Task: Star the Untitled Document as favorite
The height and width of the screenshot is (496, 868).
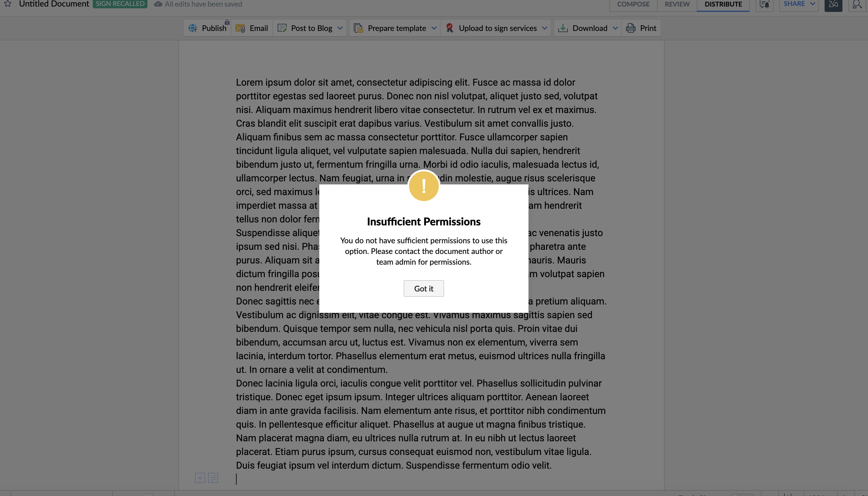Action: [7, 4]
